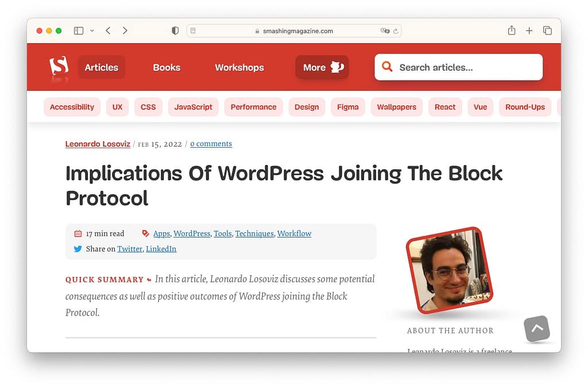
Task: Click the red tag icon before Apps
Action: [145, 233]
